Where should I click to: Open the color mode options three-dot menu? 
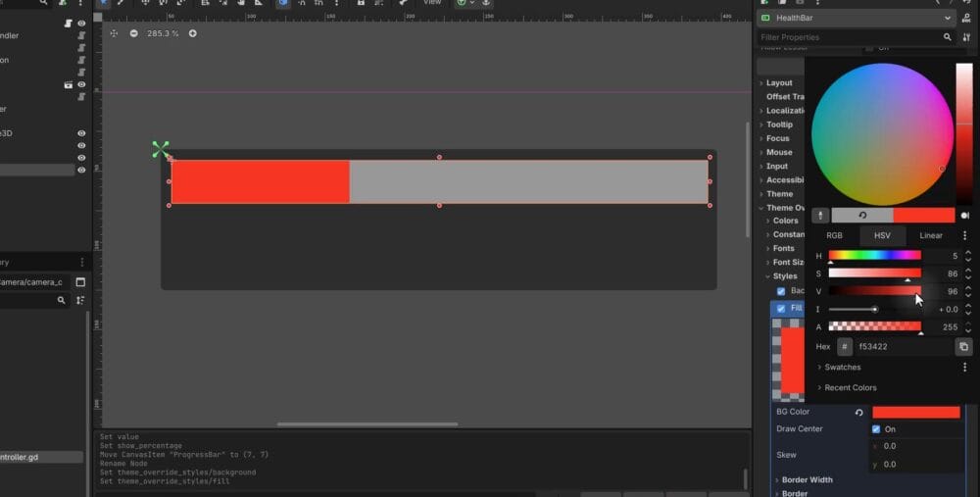pyautogui.click(x=964, y=235)
